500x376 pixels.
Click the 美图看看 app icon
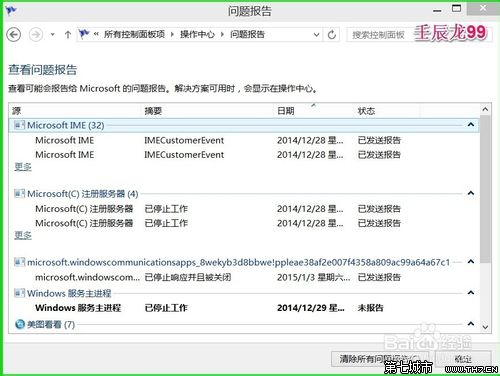[x=20, y=324]
